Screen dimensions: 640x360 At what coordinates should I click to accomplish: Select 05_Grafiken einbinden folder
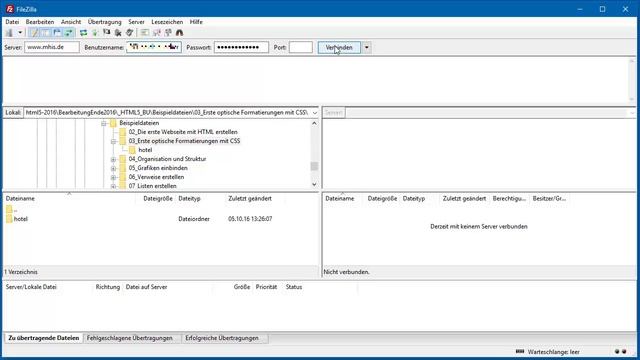[158, 168]
